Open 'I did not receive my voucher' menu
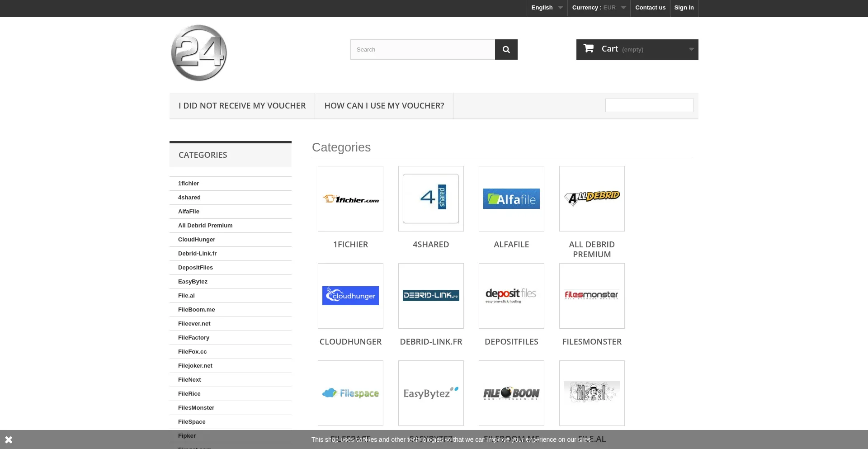The image size is (868, 449). click(x=242, y=106)
